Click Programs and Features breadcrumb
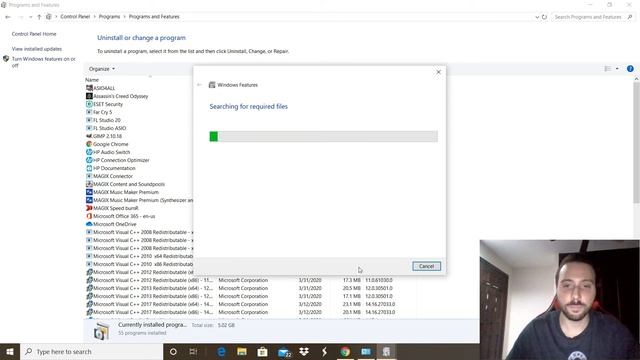This screenshot has width=640, height=360. [x=154, y=17]
